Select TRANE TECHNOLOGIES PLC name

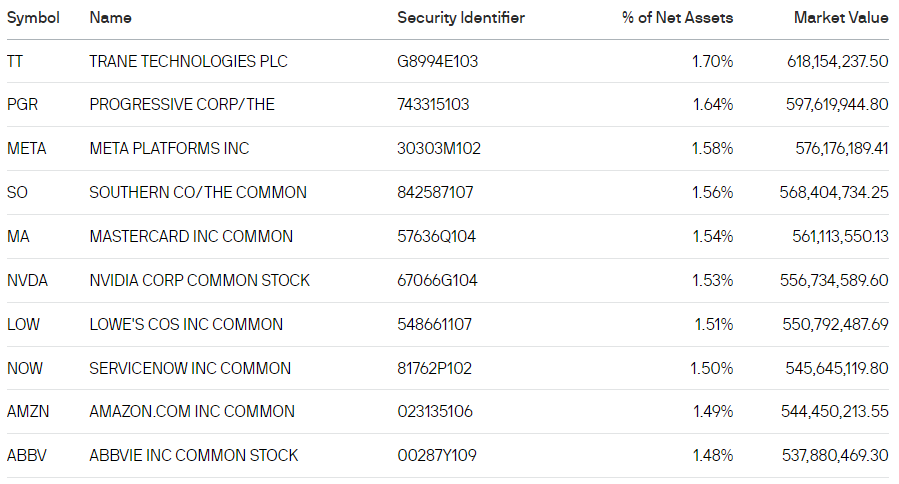tap(188, 61)
